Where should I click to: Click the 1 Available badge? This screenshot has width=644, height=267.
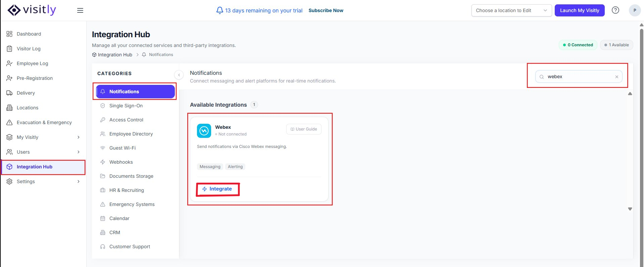[x=616, y=45]
